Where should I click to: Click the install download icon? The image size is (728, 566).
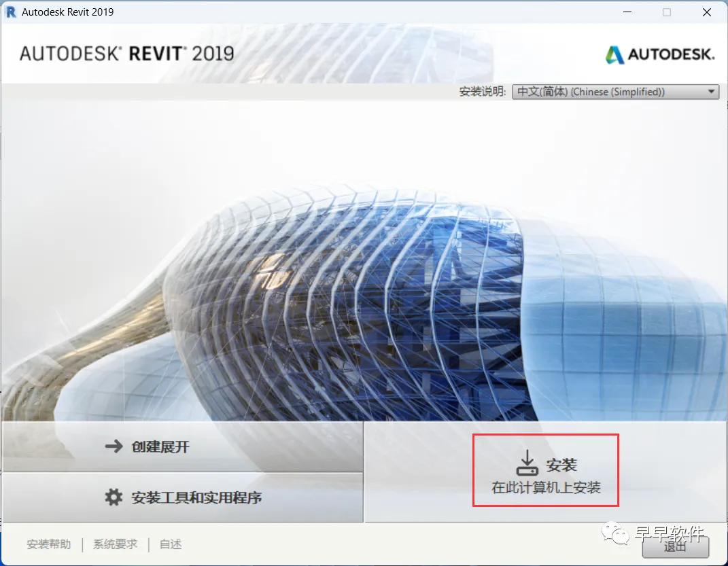(x=527, y=463)
